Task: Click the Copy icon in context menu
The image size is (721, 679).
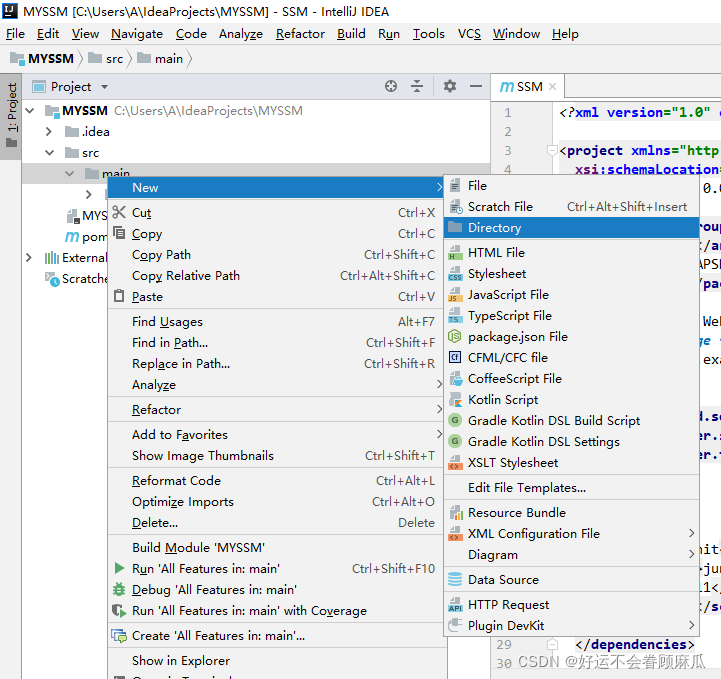Action: coord(120,233)
